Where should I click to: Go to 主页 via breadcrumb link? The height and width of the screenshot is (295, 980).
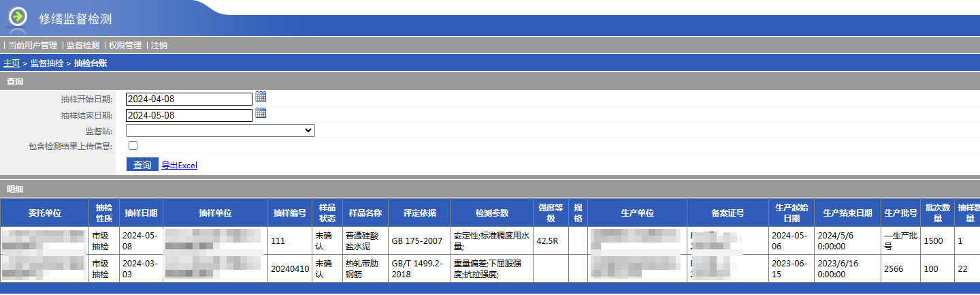pos(12,63)
